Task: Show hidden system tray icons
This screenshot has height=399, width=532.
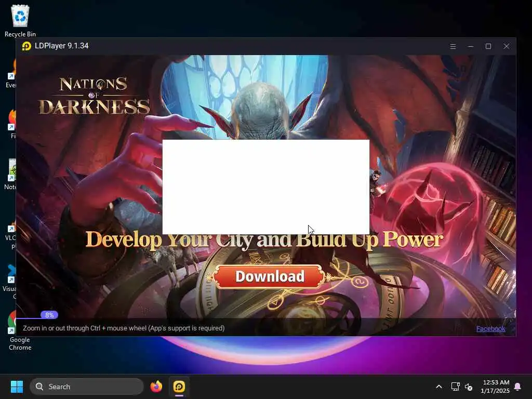Action: (438, 387)
